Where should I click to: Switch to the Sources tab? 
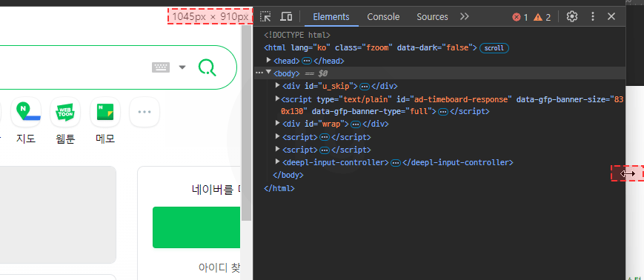point(432,17)
